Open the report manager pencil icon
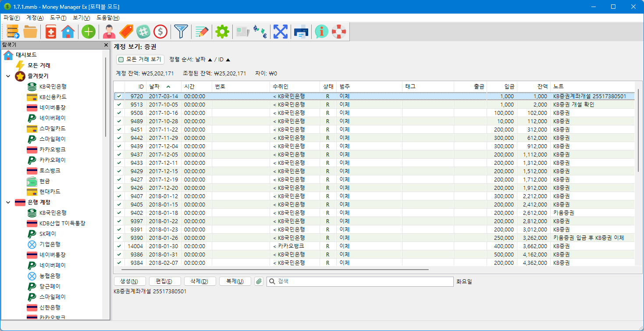The width and height of the screenshot is (644, 331). point(202,32)
